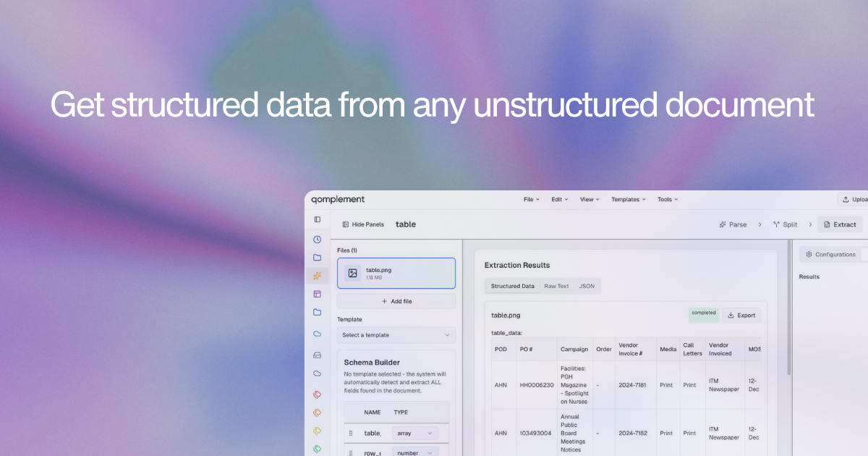Expand the Select a template dropdown

396,335
